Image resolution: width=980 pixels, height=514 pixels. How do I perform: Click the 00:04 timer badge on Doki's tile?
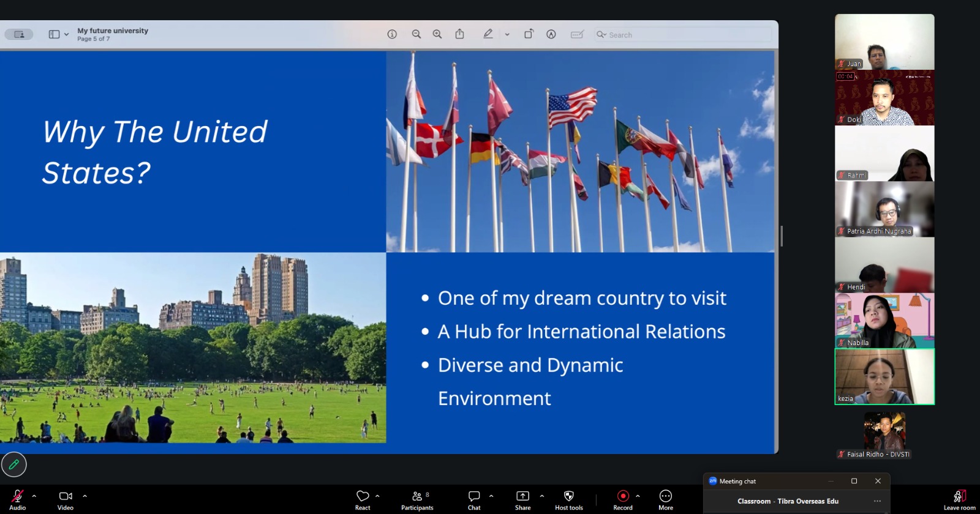coord(845,76)
